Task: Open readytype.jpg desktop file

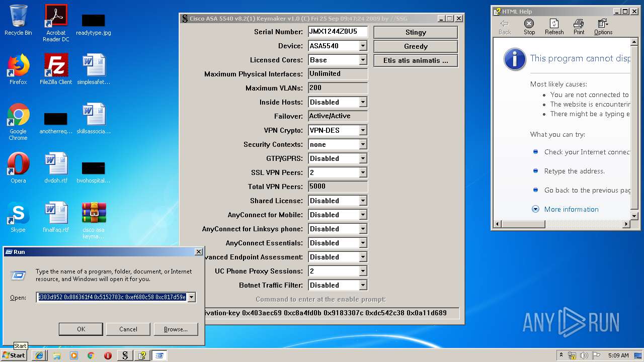Action: (x=94, y=24)
